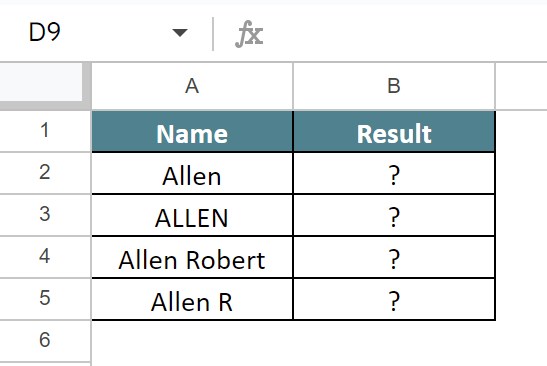Select row 5 header
547x366 pixels.
click(x=45, y=299)
